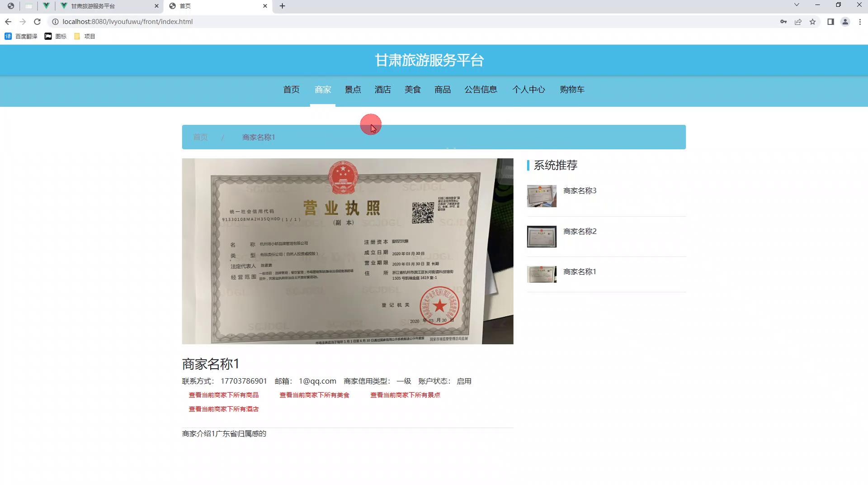Toggle the browser side panel icon
Viewport: 868px width, 485px height.
(830, 22)
